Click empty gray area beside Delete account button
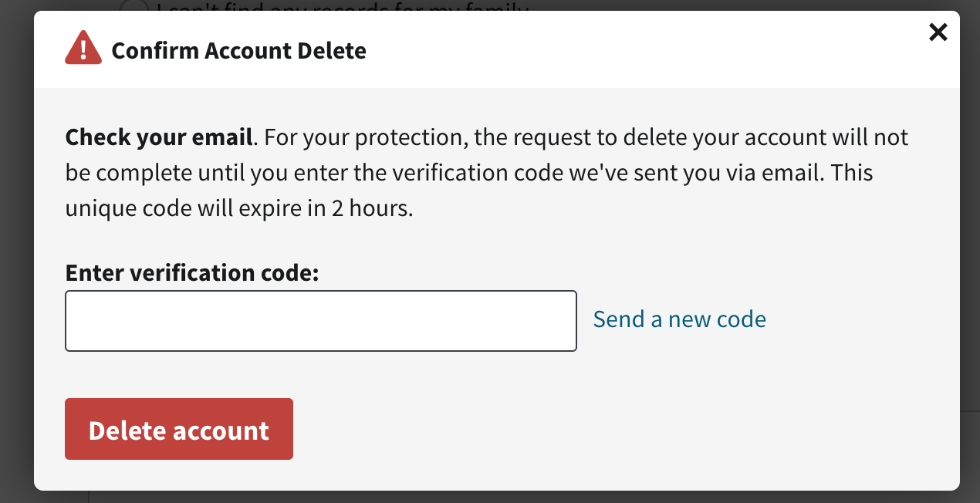 tap(617, 429)
